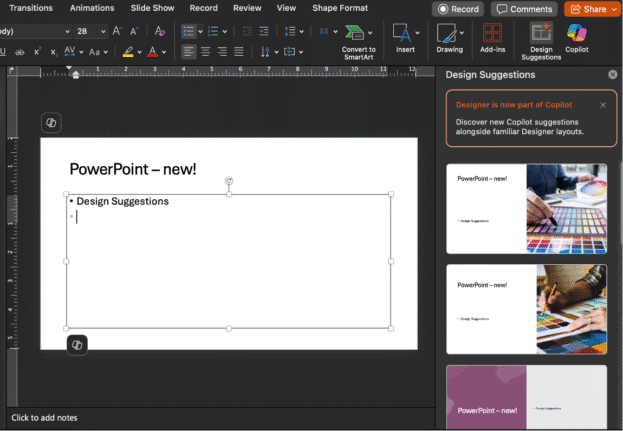Image resolution: width=623 pixels, height=431 pixels.
Task: Open the Shape Format tab
Action: pos(339,8)
